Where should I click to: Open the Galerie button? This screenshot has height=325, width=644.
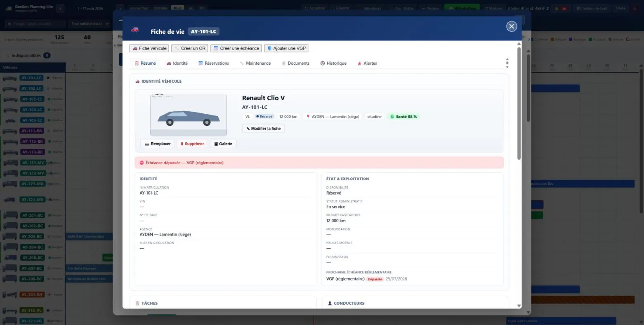pyautogui.click(x=223, y=144)
